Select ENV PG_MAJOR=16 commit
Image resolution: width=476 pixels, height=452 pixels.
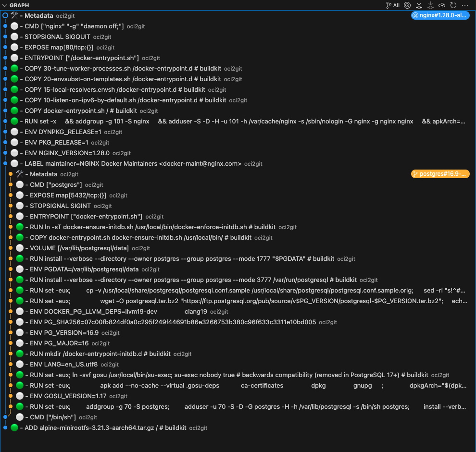(x=238, y=343)
